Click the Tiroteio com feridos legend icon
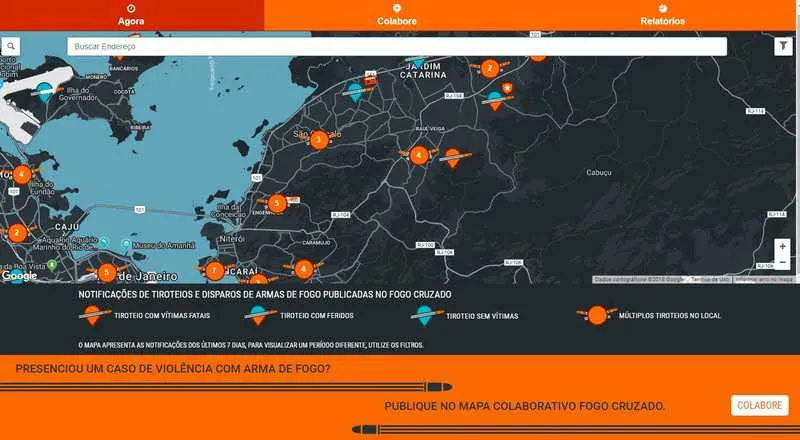Screen dimensions: 800x440 [x=260, y=315]
